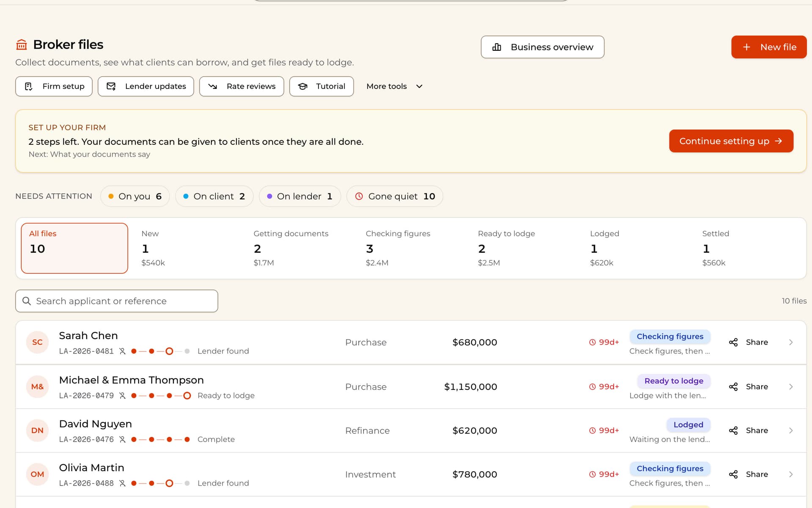Click the Broker files bank icon
The image size is (812, 508).
(22, 44)
